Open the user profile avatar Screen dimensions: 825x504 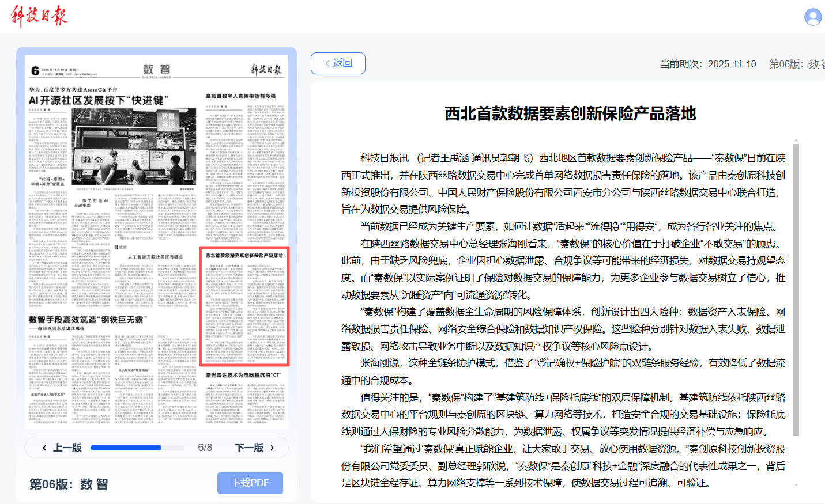tap(813, 17)
